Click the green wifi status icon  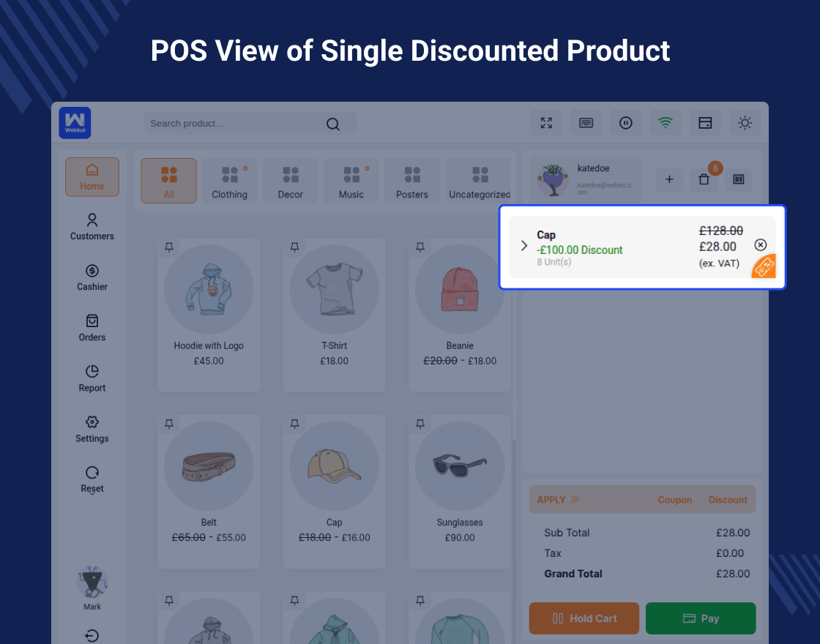coord(666,123)
